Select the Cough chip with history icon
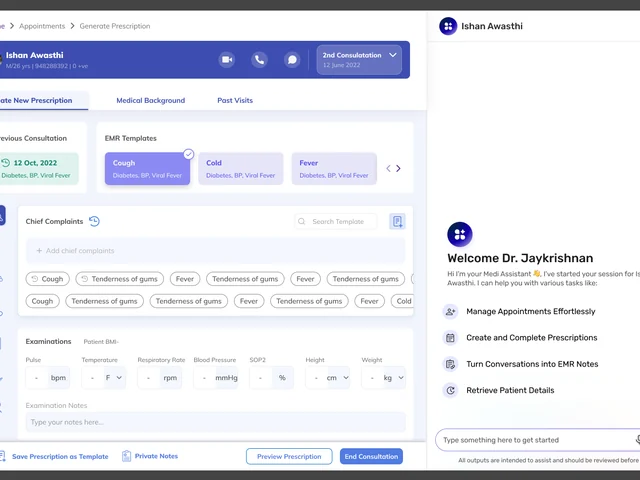This screenshot has width=640, height=480. pos(47,279)
